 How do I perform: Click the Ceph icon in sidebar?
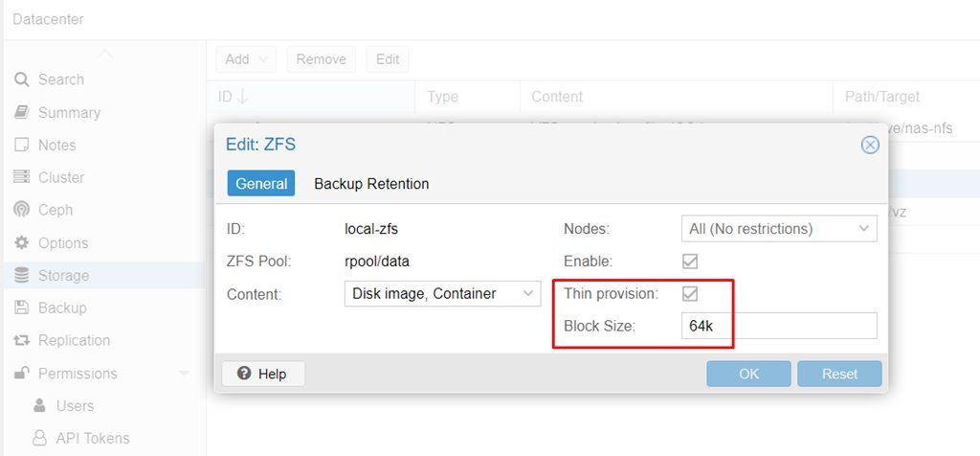[22, 210]
